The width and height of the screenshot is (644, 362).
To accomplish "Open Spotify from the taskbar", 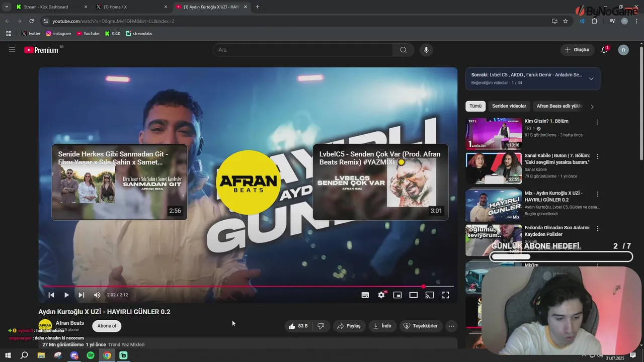I will pyautogui.click(x=91, y=355).
